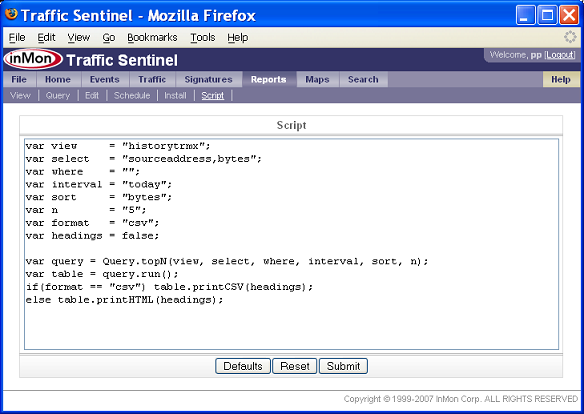Click the Firefox loading throbber icon

point(570,37)
